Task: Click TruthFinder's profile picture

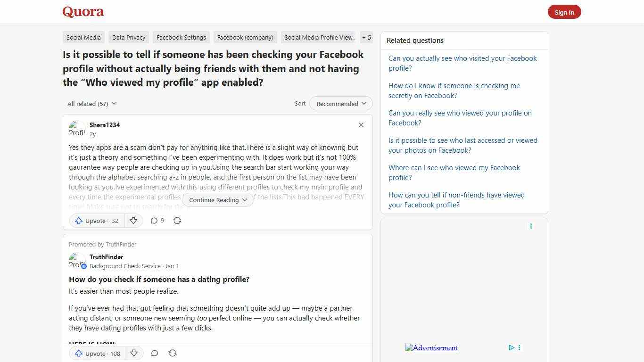Action: point(77,261)
